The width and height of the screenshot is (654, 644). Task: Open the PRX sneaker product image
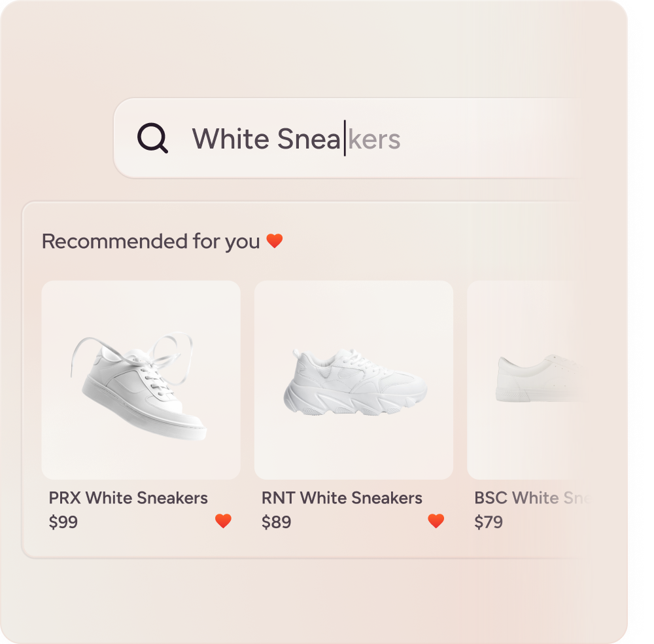tap(141, 380)
